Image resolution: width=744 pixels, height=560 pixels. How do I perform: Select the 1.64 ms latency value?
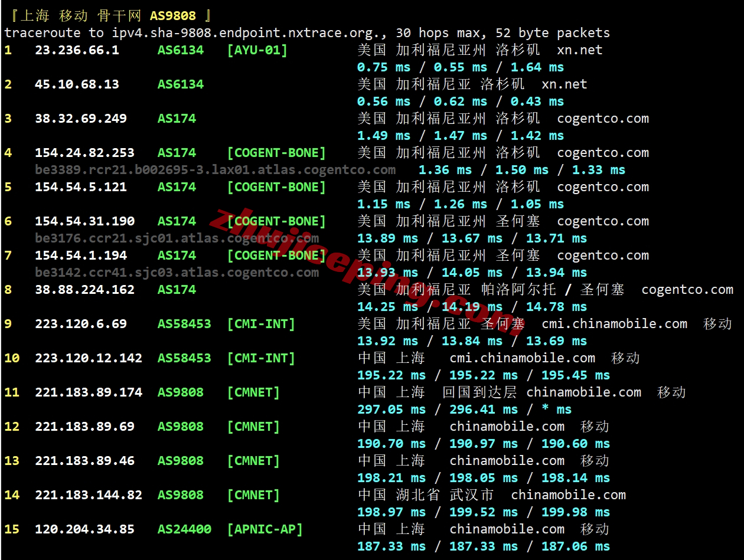pyautogui.click(x=537, y=67)
